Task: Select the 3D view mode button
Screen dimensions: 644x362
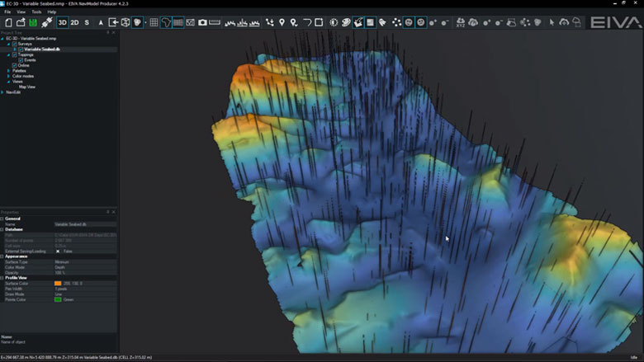Action: (x=62, y=22)
